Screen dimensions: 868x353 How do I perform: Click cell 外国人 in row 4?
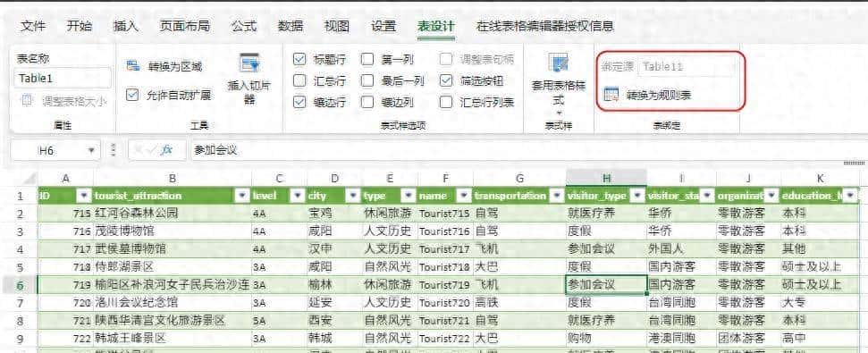click(681, 249)
